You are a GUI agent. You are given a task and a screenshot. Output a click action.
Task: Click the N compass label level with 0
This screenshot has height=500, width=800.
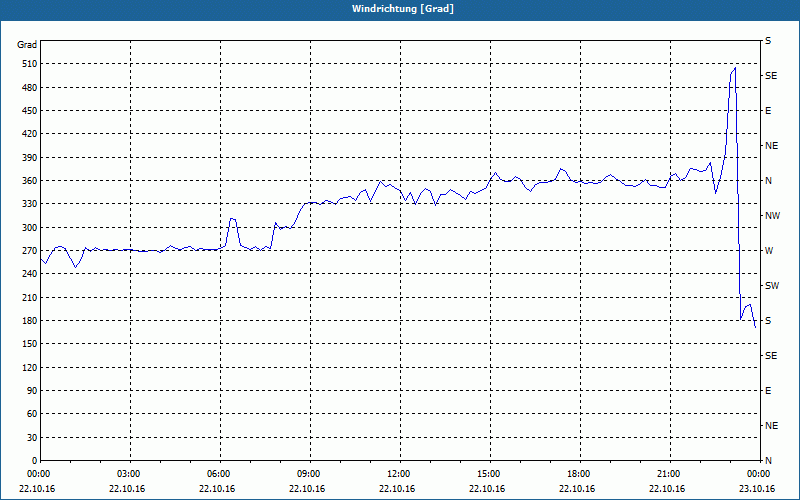(x=768, y=461)
